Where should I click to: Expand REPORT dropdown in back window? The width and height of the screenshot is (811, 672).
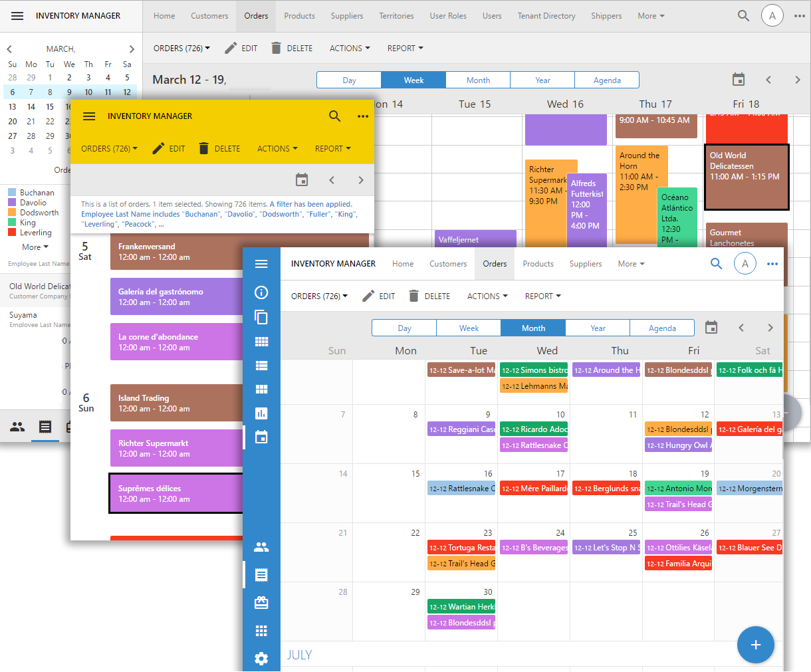[x=405, y=49]
